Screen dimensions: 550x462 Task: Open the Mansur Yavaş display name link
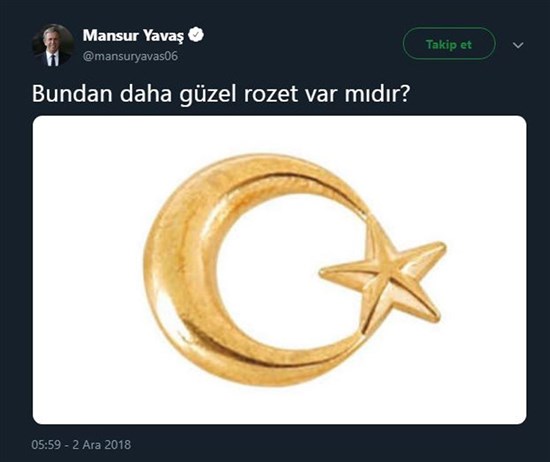pyautogui.click(x=133, y=35)
